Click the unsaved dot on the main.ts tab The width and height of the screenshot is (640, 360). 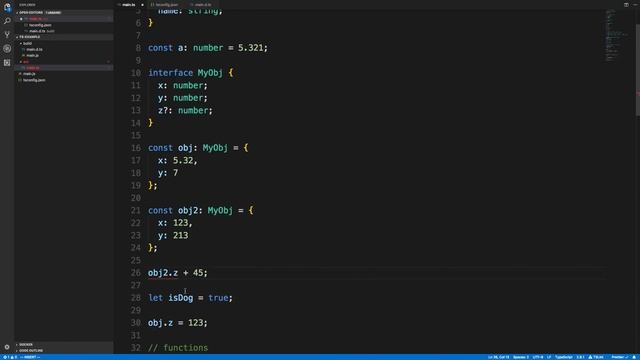[142, 5]
